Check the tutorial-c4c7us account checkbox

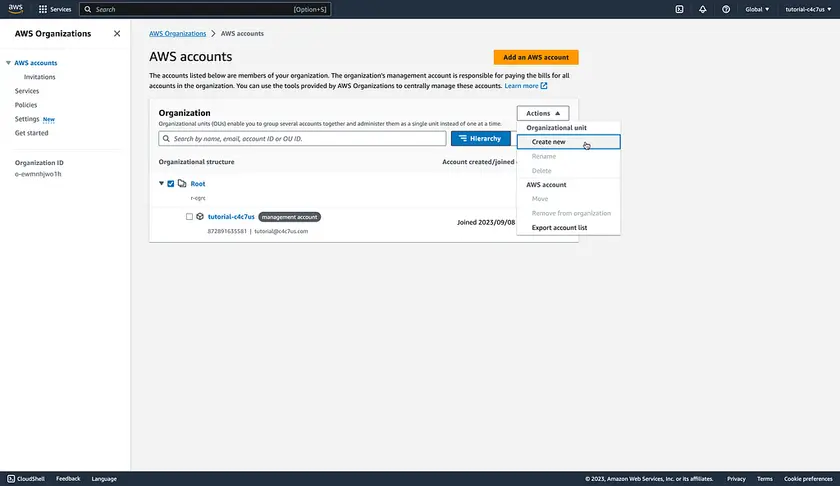[x=189, y=216]
